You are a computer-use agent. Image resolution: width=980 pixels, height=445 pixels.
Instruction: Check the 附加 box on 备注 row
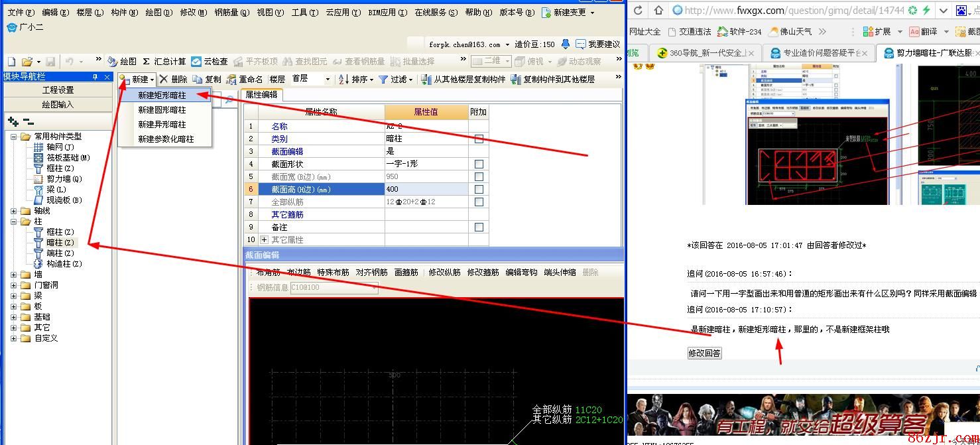pos(479,227)
